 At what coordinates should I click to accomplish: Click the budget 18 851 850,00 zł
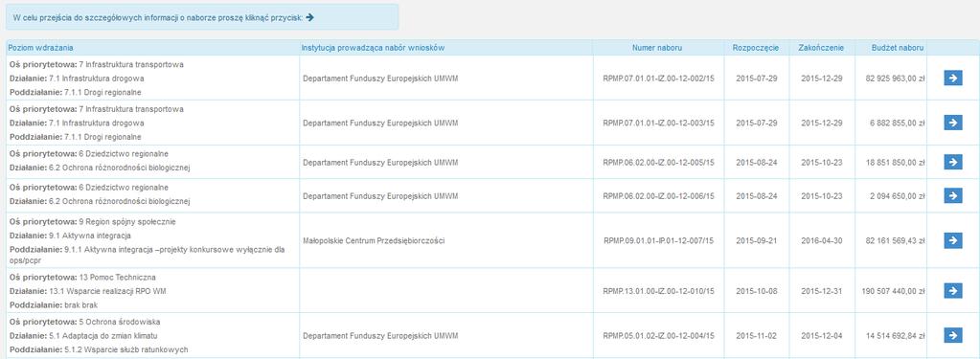point(895,163)
